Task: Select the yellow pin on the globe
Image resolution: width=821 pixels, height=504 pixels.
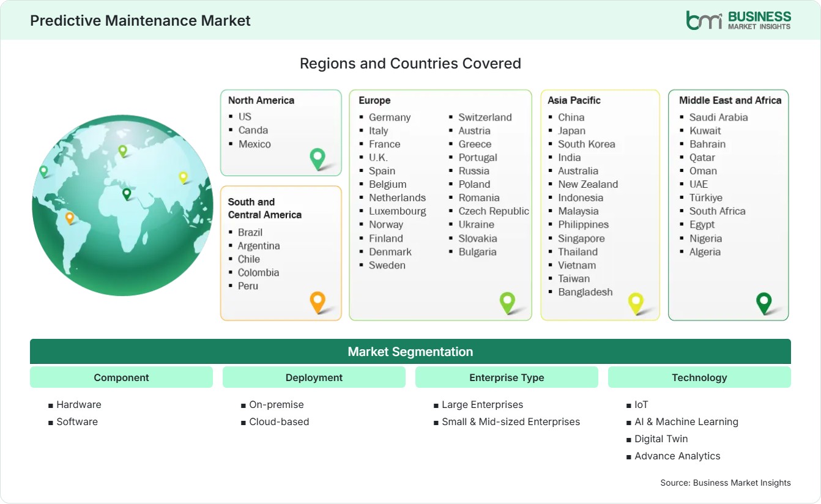Action: (x=183, y=177)
